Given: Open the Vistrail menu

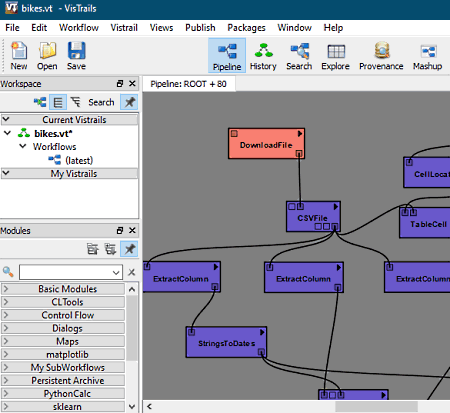Looking at the screenshot, I should (x=124, y=28).
